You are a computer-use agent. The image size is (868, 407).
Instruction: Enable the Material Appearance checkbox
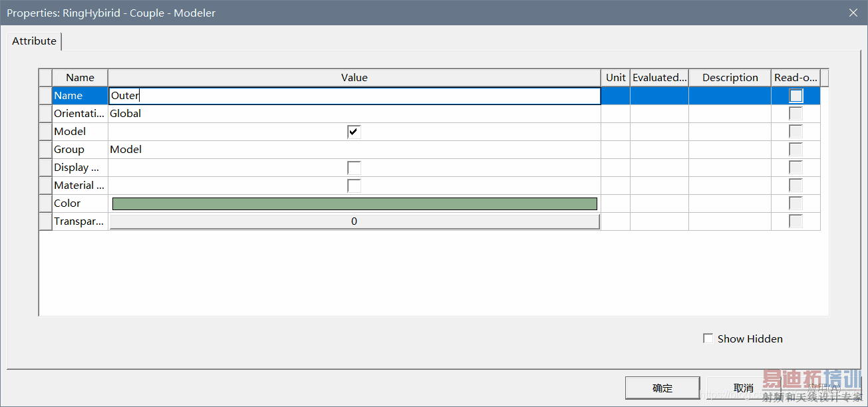[x=354, y=186]
